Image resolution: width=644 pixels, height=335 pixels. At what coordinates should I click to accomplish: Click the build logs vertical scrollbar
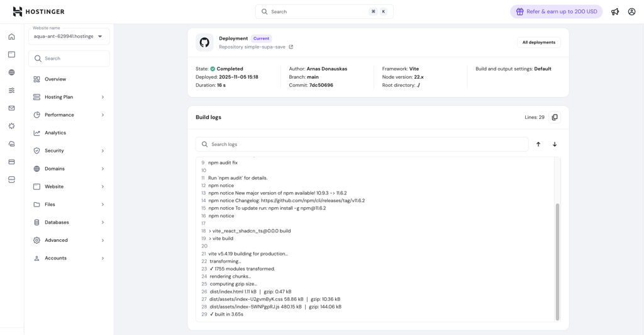[x=557, y=261]
